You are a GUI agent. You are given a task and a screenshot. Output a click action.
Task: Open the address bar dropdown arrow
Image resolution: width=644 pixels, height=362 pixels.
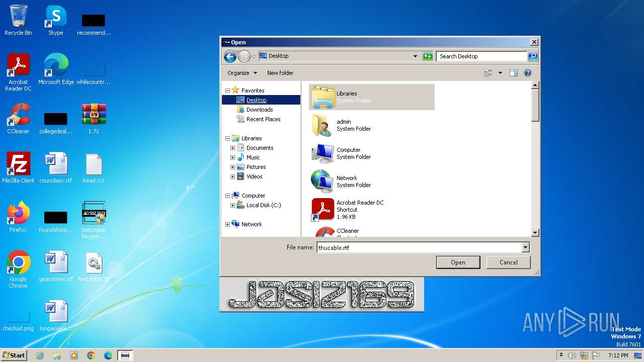pos(415,56)
